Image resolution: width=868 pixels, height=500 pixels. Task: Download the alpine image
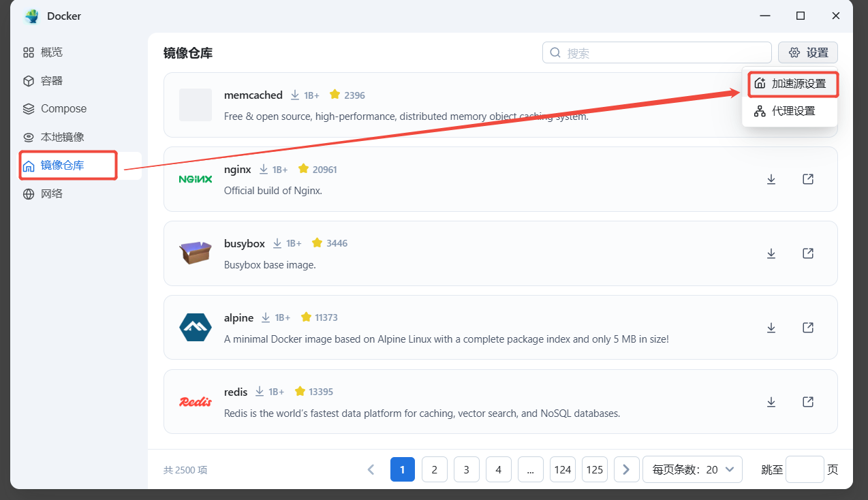pos(771,328)
